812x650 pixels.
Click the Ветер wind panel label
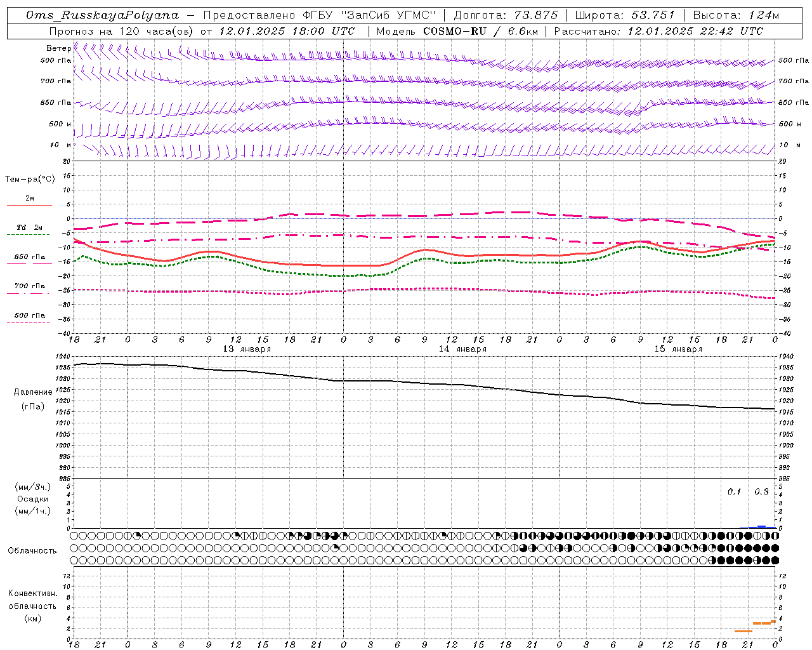pyautogui.click(x=58, y=48)
